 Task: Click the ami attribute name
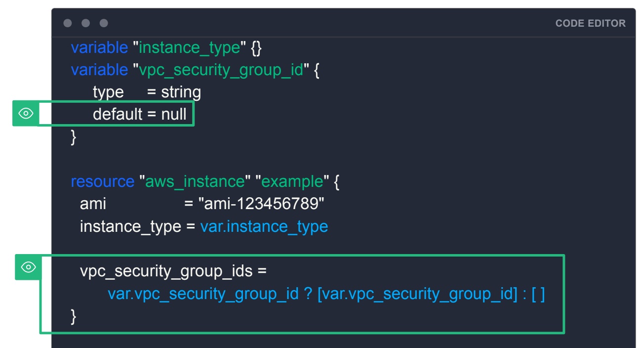[x=93, y=204]
